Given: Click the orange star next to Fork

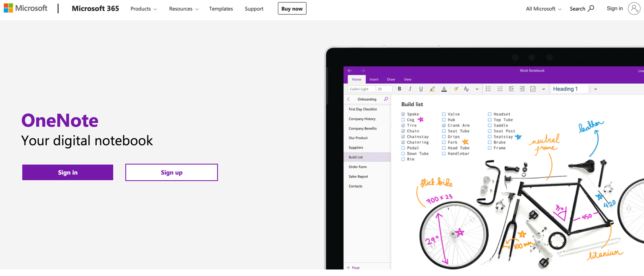Looking at the screenshot, I should 465,142.
